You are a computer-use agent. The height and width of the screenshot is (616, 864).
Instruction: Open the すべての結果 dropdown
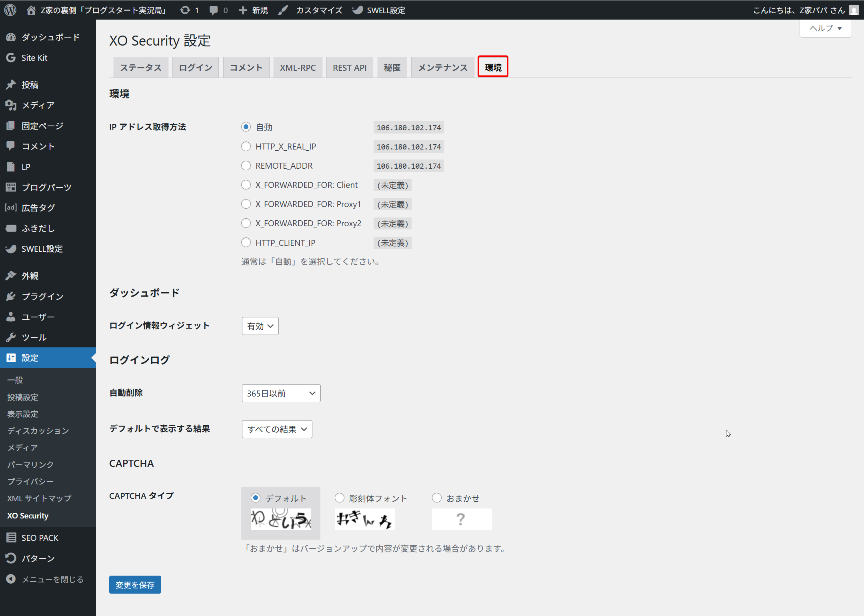pos(277,429)
